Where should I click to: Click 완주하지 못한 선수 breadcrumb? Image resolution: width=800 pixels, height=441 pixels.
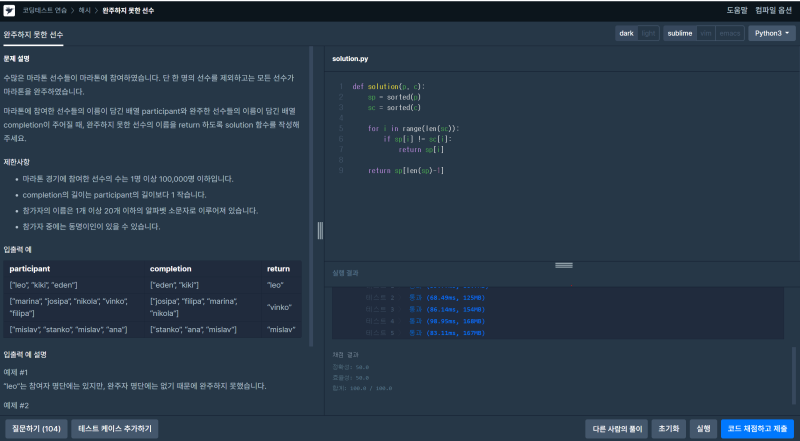point(128,10)
